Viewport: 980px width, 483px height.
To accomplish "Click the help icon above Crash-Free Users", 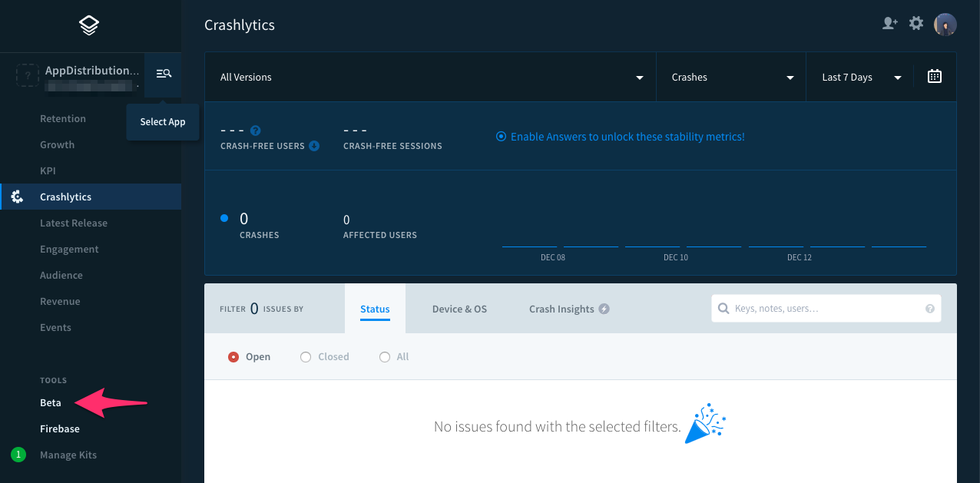I will point(256,131).
